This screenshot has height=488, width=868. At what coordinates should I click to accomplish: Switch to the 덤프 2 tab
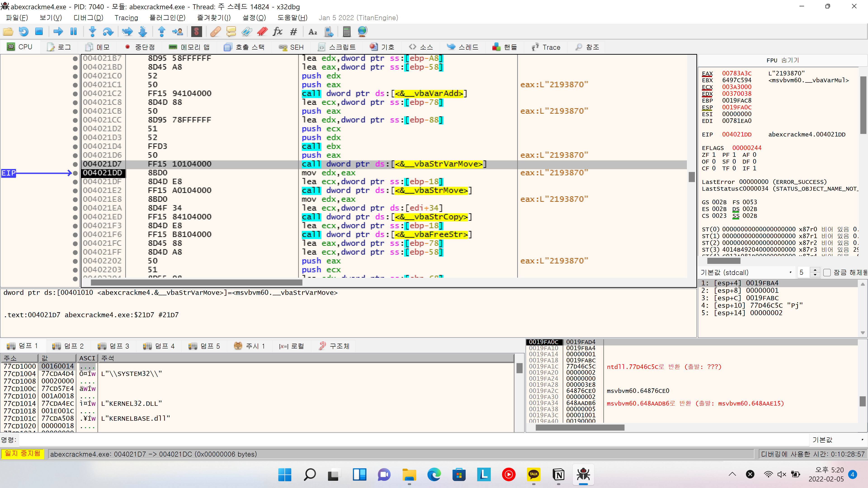pyautogui.click(x=68, y=346)
